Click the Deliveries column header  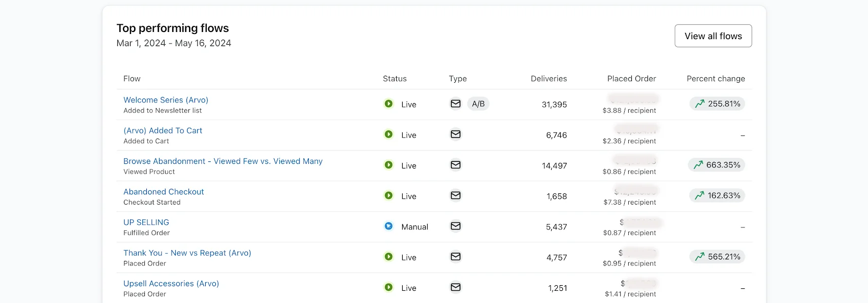549,79
